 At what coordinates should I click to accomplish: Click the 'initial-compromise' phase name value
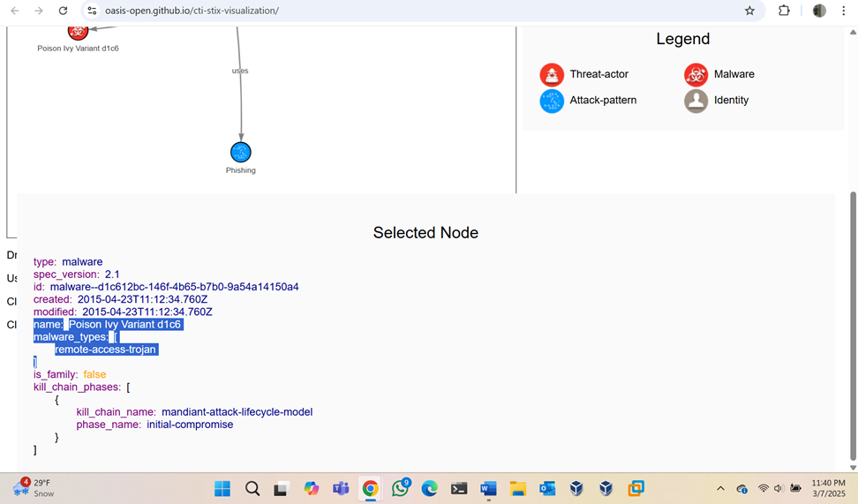[190, 425]
